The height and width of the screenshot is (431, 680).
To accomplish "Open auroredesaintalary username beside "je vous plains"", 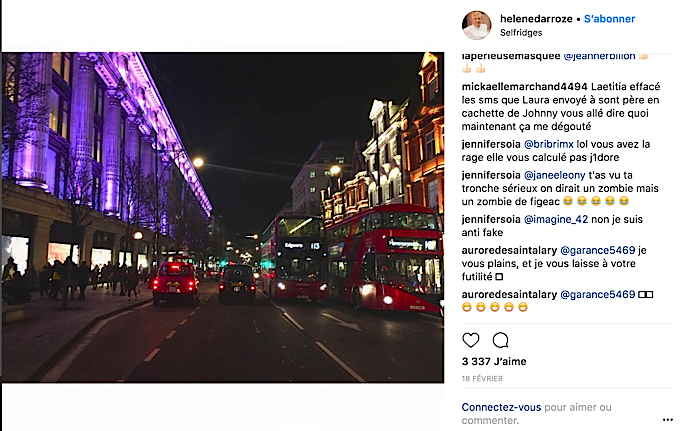I will tap(509, 249).
